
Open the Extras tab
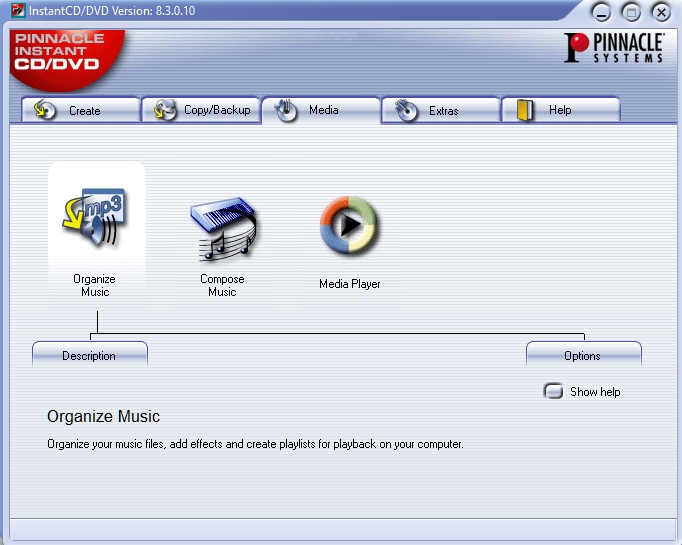point(441,110)
